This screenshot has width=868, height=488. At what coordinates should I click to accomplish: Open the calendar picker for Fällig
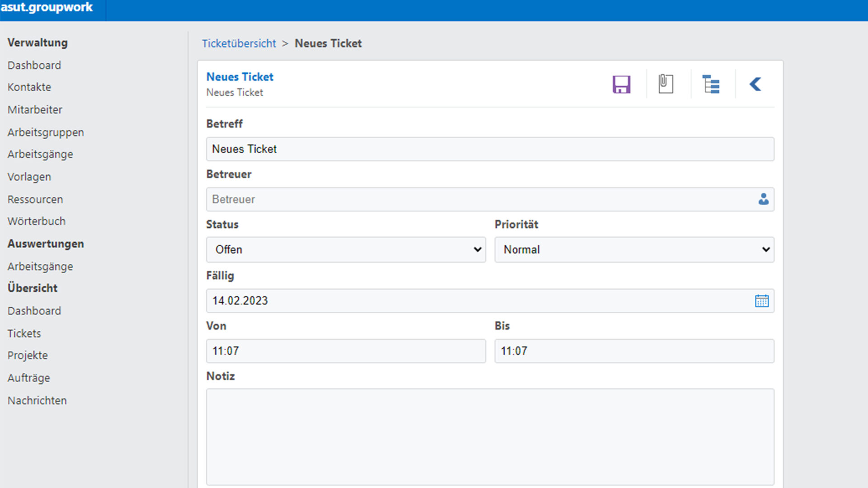coord(761,301)
